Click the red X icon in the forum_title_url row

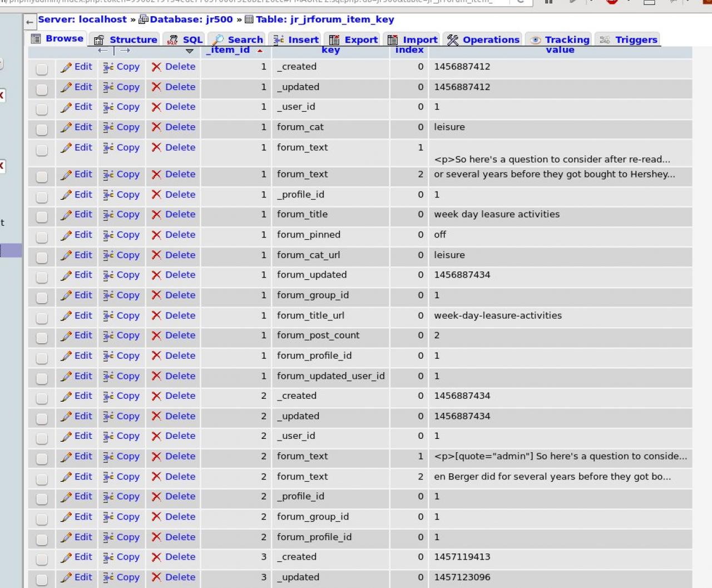156,316
